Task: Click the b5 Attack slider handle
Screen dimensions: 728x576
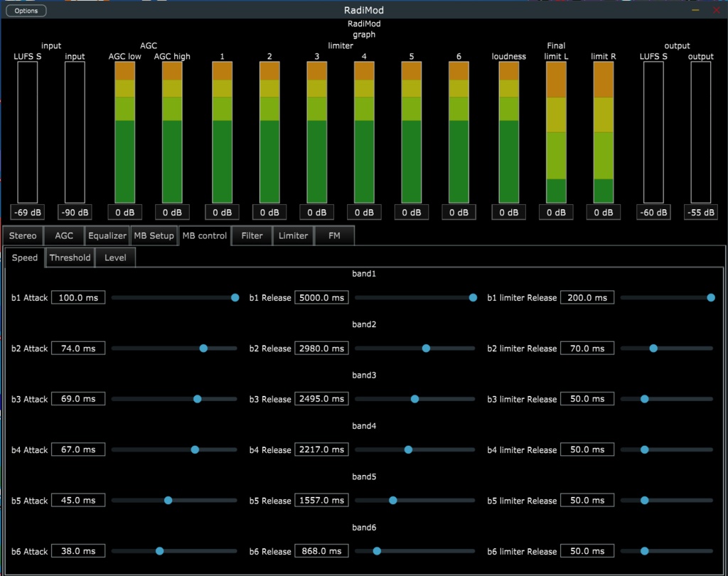Action: (169, 500)
